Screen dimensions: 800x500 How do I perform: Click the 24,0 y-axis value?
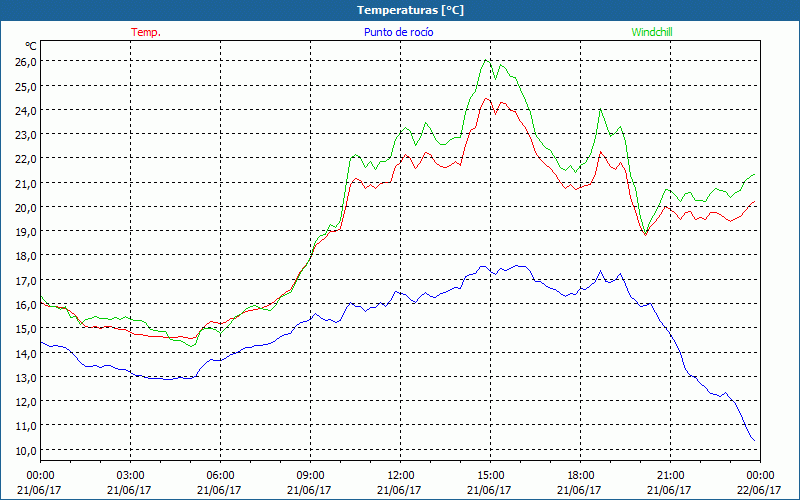(27, 110)
